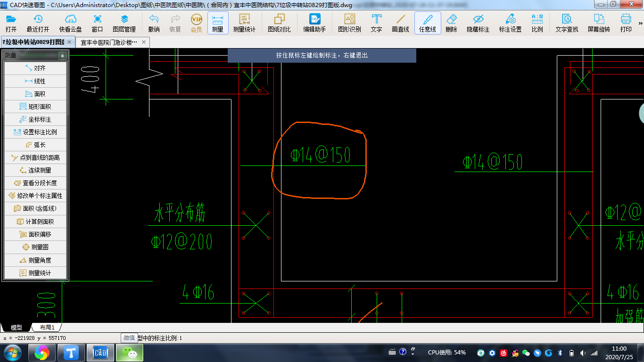
Task: Click the 删除 eraser tool
Action: click(451, 23)
